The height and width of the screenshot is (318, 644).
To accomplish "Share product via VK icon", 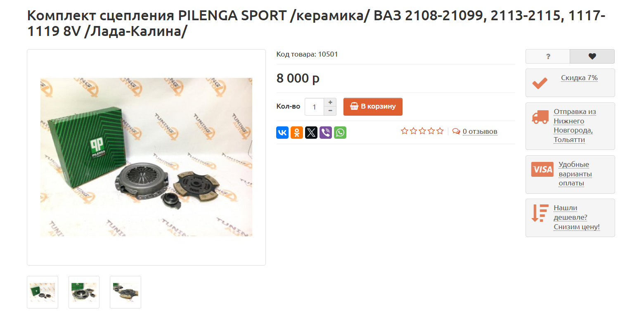I will pos(282,133).
